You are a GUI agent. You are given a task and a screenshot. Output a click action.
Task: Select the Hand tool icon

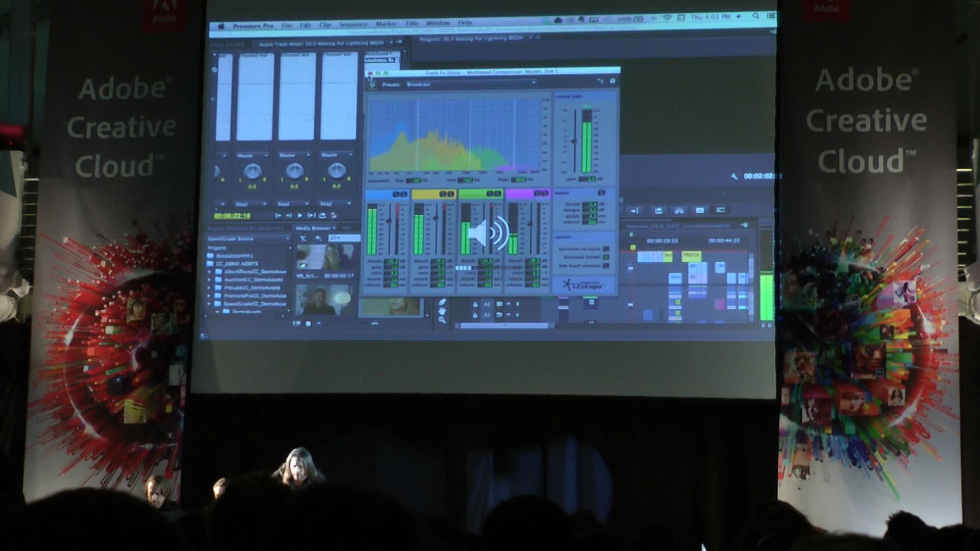pyautogui.click(x=442, y=311)
